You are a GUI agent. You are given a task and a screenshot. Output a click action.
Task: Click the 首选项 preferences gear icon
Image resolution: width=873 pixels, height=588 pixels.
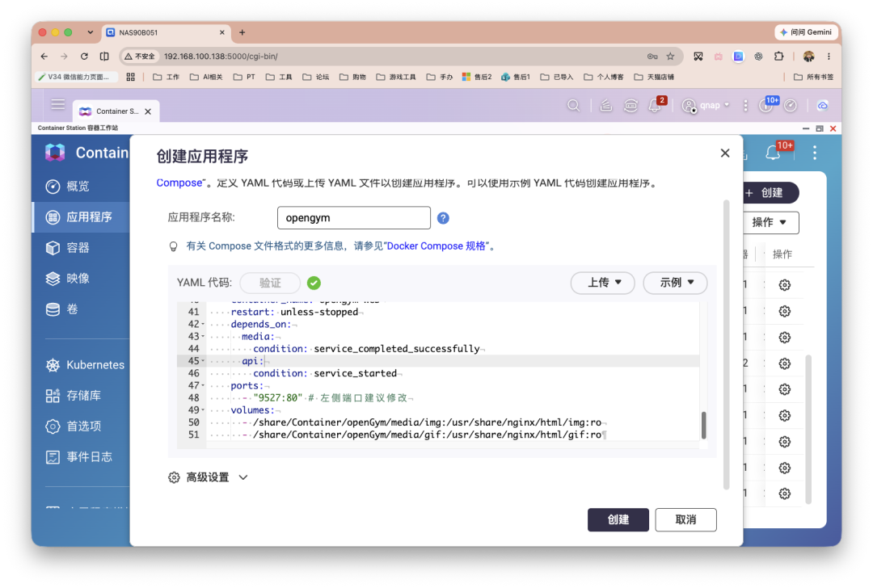pos(53,426)
